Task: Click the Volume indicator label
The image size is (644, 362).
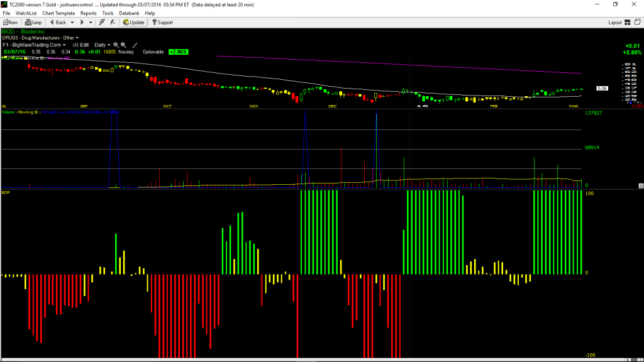Action: [8, 112]
